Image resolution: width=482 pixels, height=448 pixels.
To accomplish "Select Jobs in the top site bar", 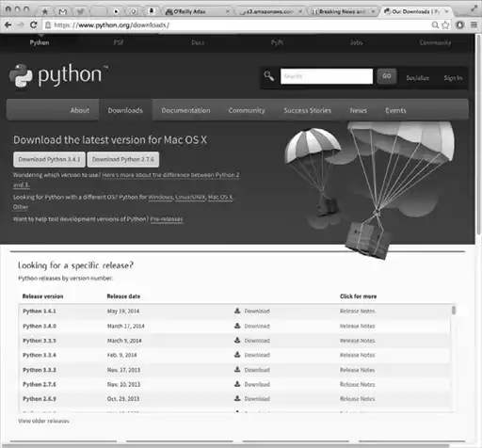I will (x=356, y=42).
